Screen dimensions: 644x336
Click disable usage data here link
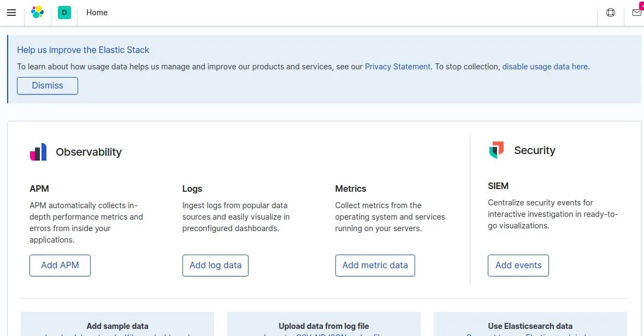(x=545, y=67)
